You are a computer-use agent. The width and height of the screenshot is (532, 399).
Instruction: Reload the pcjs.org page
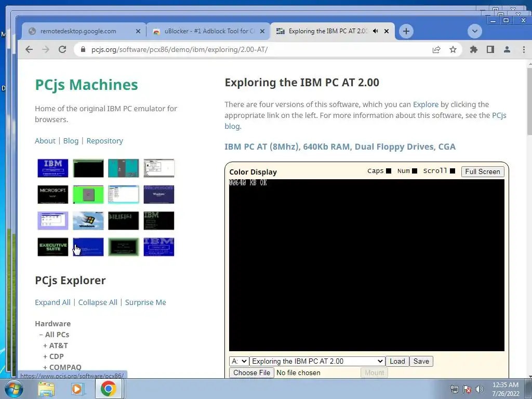pos(62,49)
